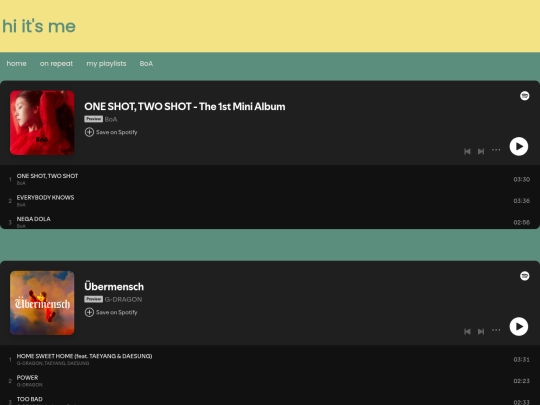
Task: Skip to previous track in Übermensch embed
Action: (467, 331)
